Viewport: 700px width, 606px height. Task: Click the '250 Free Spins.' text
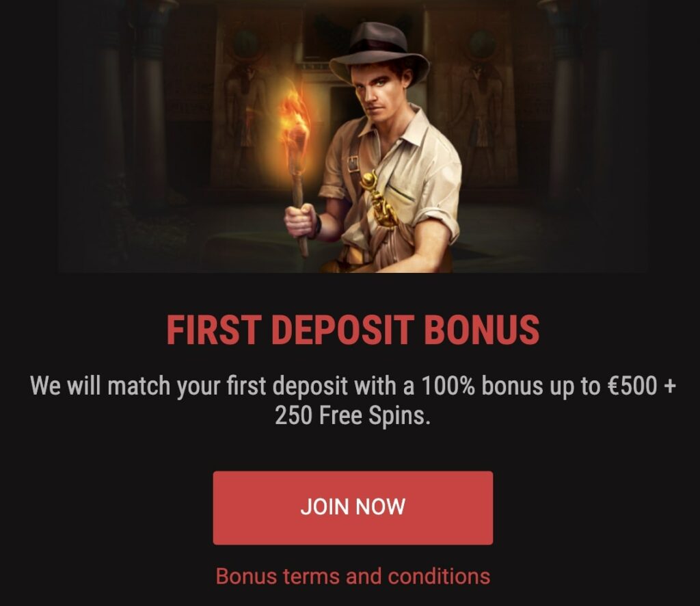pyautogui.click(x=353, y=416)
